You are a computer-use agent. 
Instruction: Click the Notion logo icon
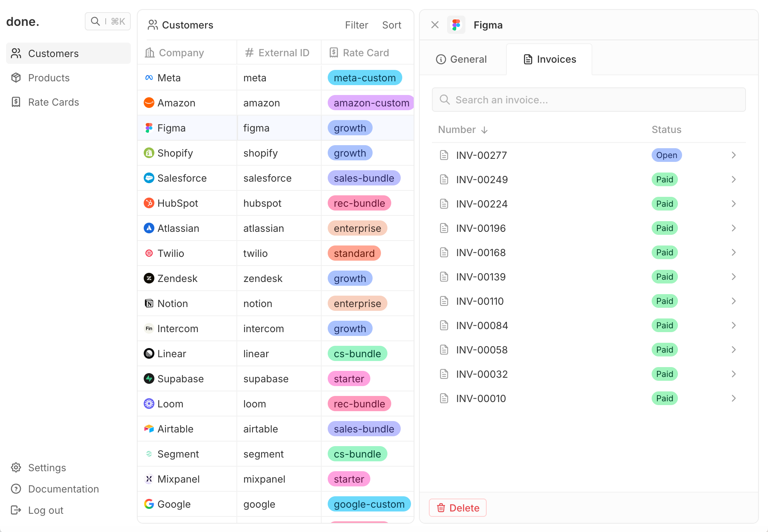click(x=149, y=303)
